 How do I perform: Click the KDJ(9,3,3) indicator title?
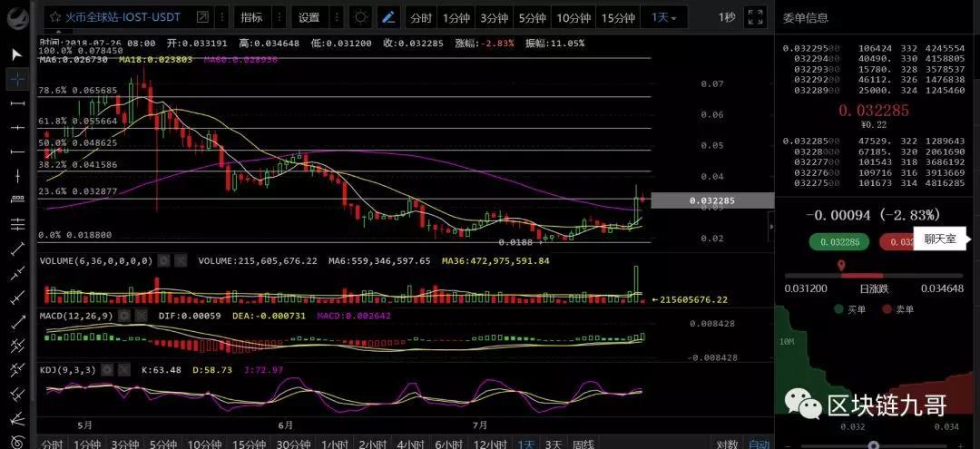68,370
